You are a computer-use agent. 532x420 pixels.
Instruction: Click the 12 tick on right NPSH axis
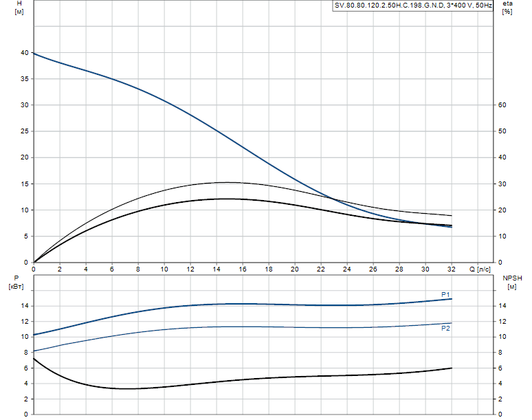point(502,321)
